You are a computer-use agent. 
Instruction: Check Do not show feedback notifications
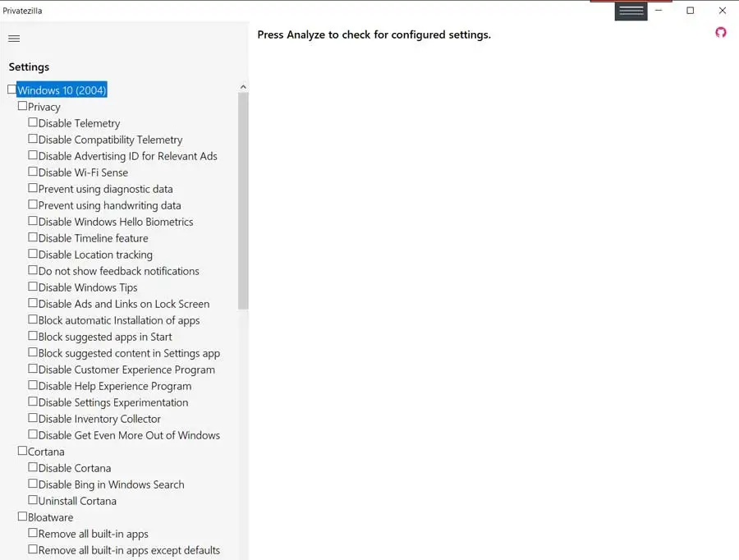pyautogui.click(x=33, y=270)
